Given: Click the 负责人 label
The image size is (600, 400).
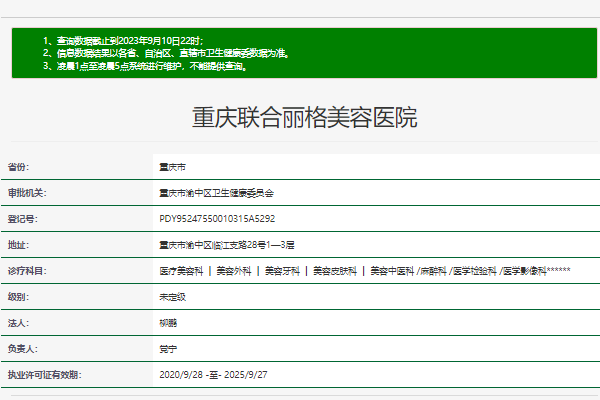Looking at the screenshot, I should [23, 349].
